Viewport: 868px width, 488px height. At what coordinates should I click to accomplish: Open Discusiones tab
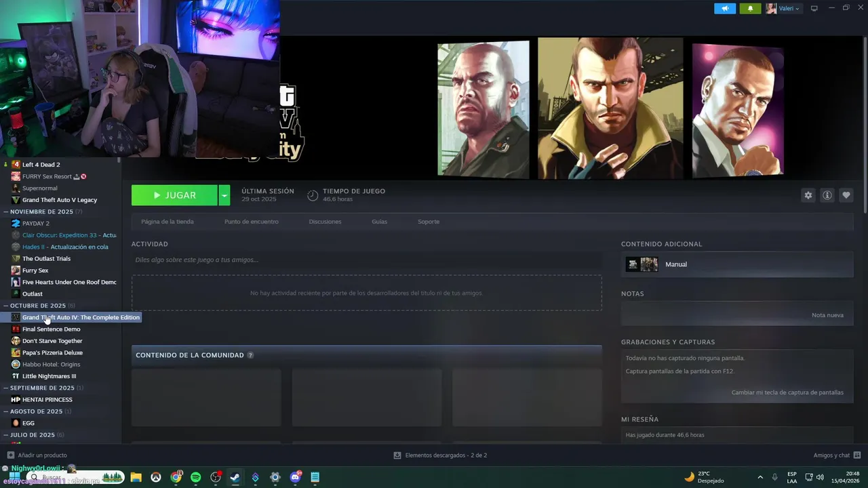pos(325,222)
